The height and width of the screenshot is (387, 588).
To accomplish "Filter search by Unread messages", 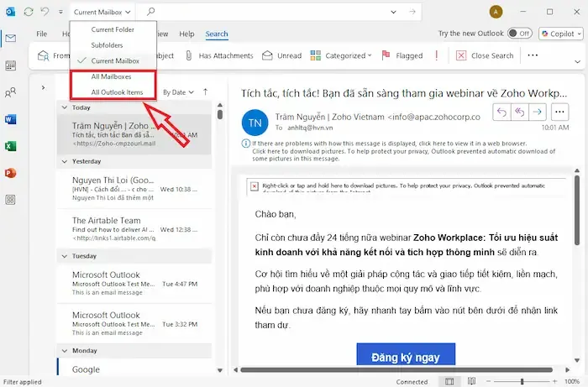I will pos(282,55).
